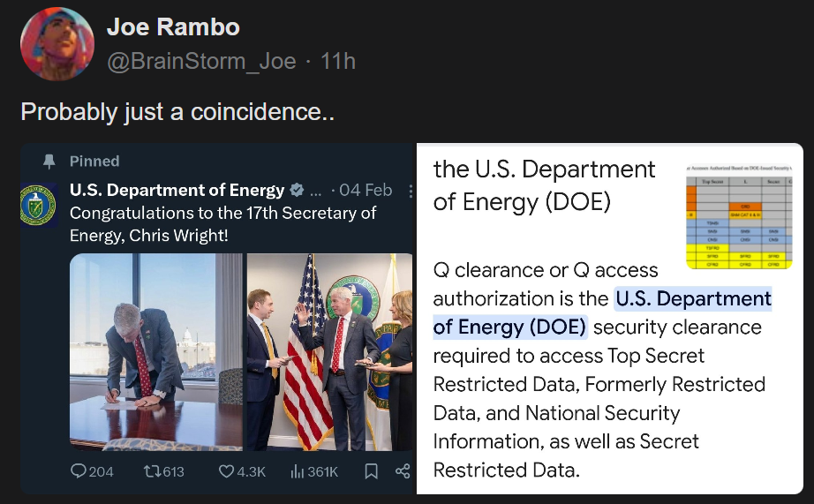View analytics icon showing 361K
The width and height of the screenshot is (814, 504).
(298, 471)
